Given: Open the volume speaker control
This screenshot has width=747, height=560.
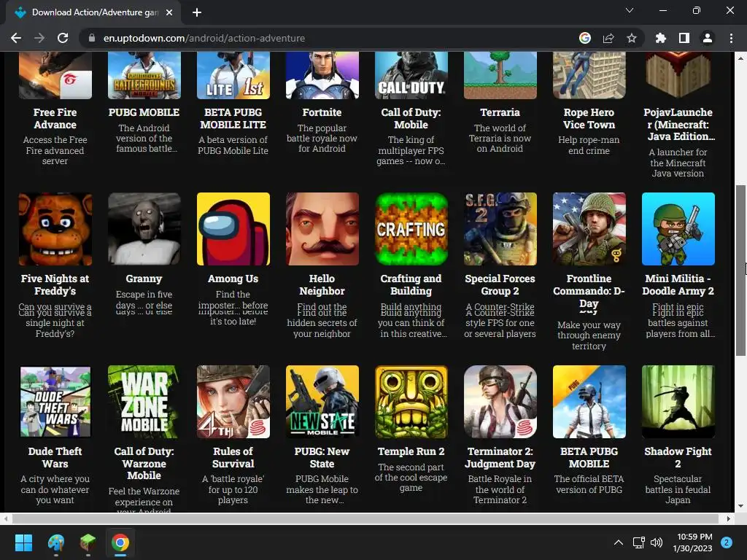Looking at the screenshot, I should [657, 542].
